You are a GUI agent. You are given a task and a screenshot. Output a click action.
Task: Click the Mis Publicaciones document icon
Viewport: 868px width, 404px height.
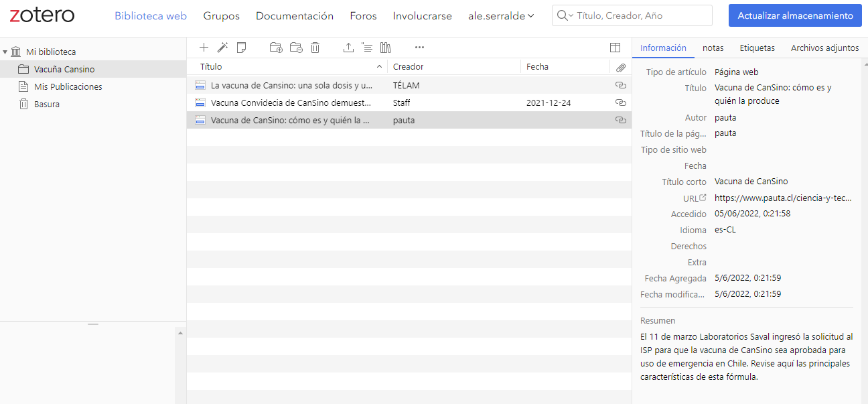coord(23,86)
